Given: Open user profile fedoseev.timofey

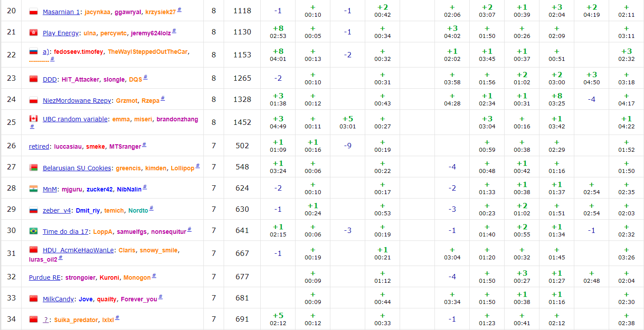Looking at the screenshot, I should [79, 52].
